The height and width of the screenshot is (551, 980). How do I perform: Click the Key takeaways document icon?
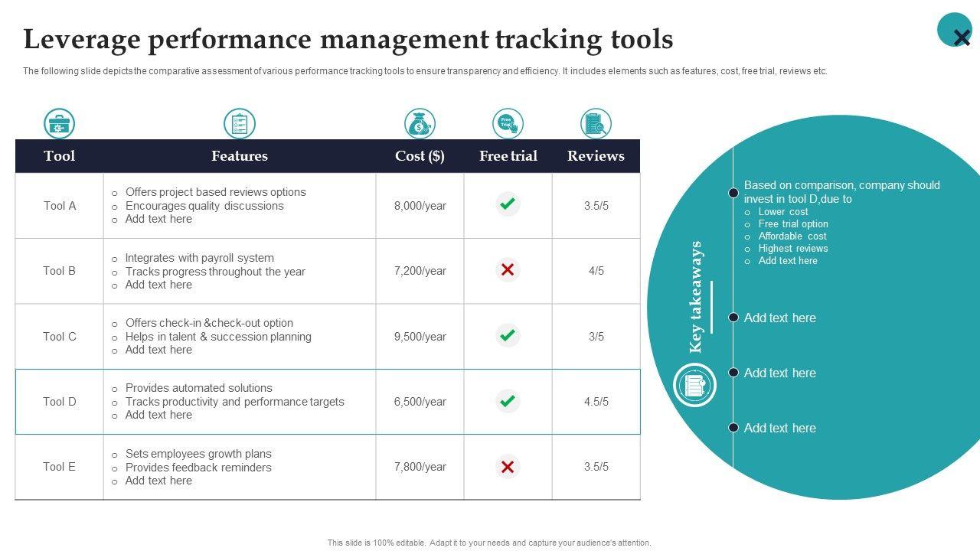(694, 385)
